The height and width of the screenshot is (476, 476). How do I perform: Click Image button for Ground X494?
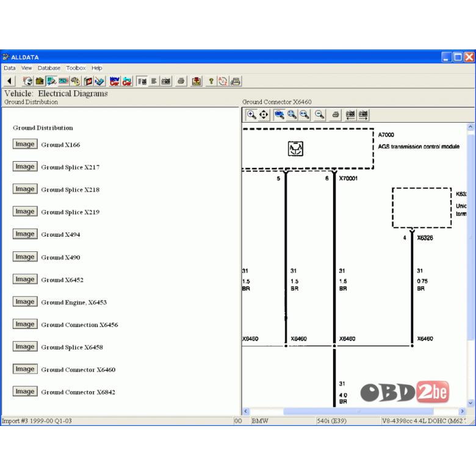click(25, 234)
